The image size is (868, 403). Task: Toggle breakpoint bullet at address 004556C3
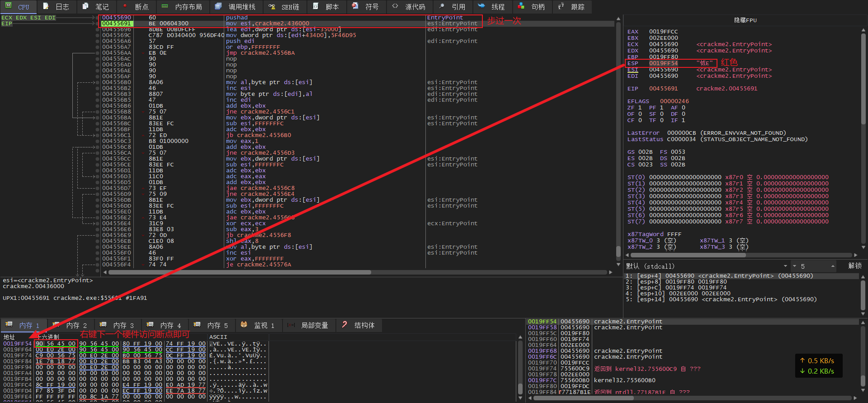(97, 141)
